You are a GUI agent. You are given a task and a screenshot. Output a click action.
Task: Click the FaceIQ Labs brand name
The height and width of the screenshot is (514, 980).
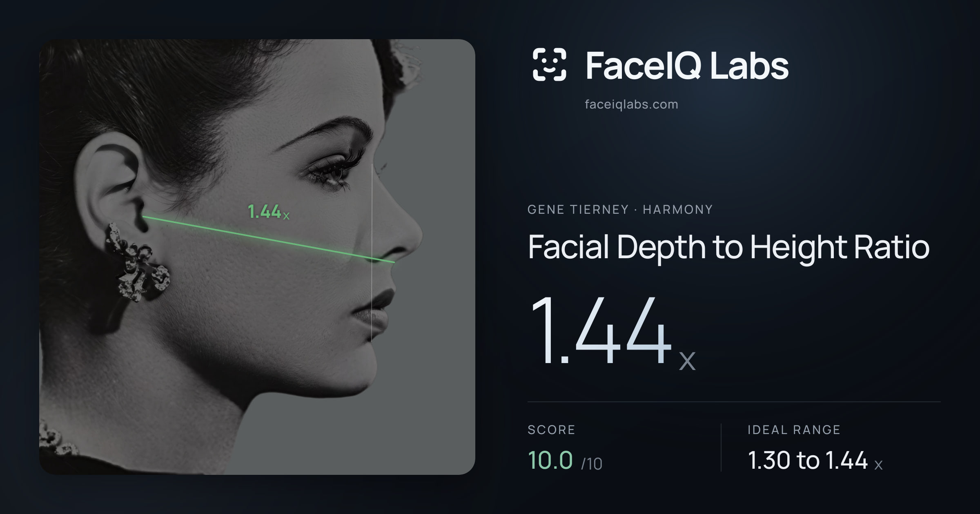(x=687, y=65)
